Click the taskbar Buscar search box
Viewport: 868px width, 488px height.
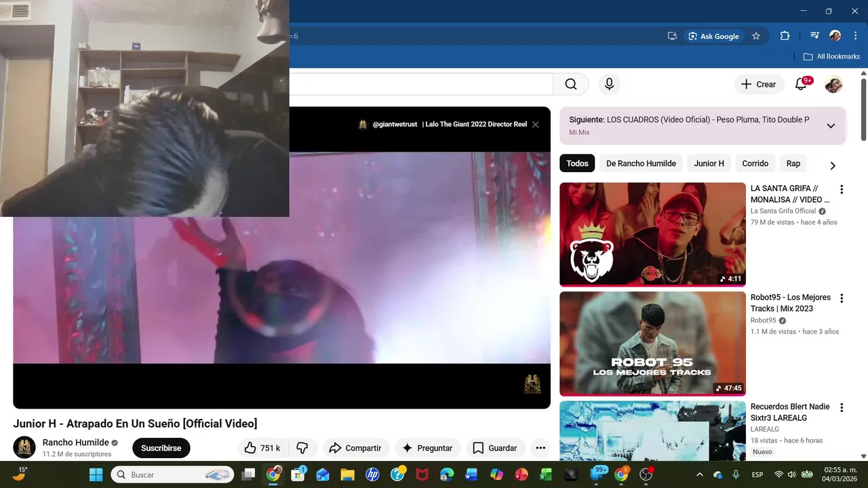tap(172, 474)
